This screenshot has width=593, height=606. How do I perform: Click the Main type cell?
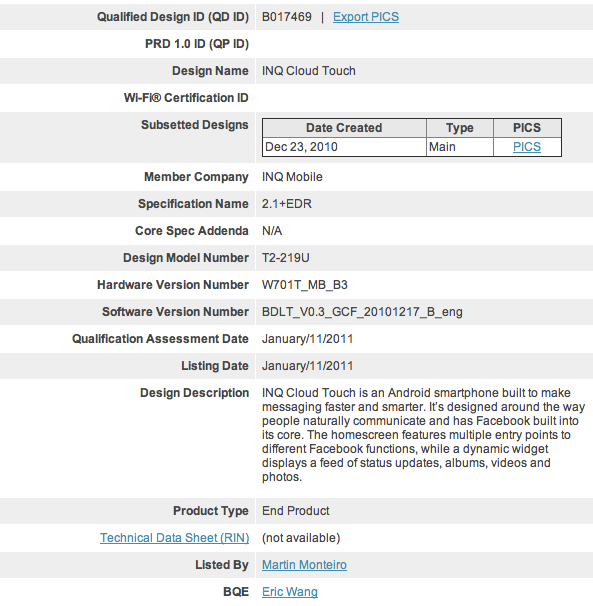pos(460,147)
